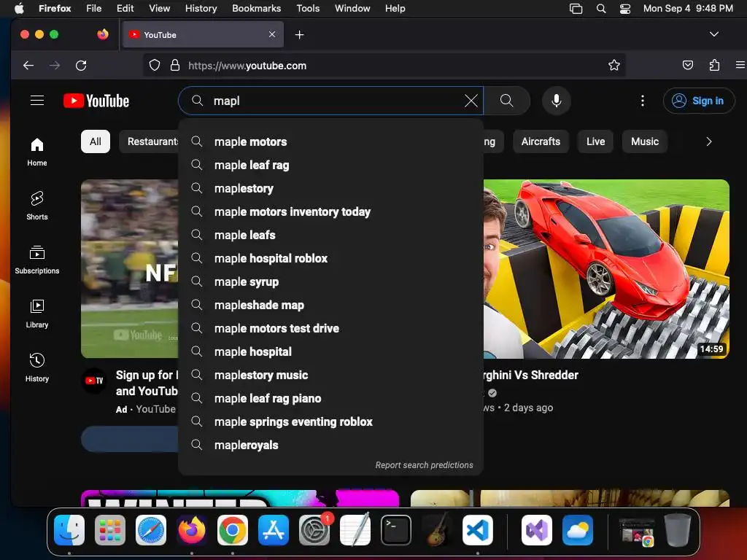Image resolution: width=747 pixels, height=560 pixels.
Task: Open Shorts in the sidebar
Action: tap(37, 206)
